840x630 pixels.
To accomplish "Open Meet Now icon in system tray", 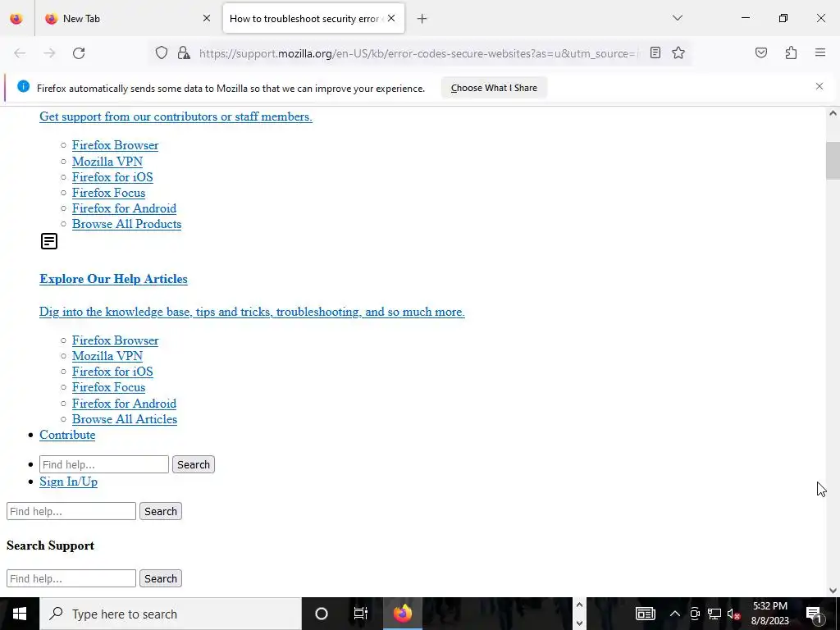I will (x=695, y=614).
